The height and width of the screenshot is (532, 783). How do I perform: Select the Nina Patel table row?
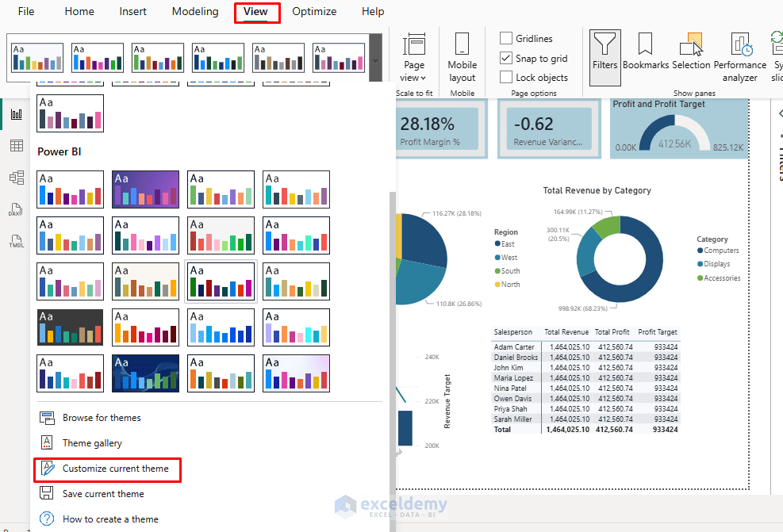585,388
